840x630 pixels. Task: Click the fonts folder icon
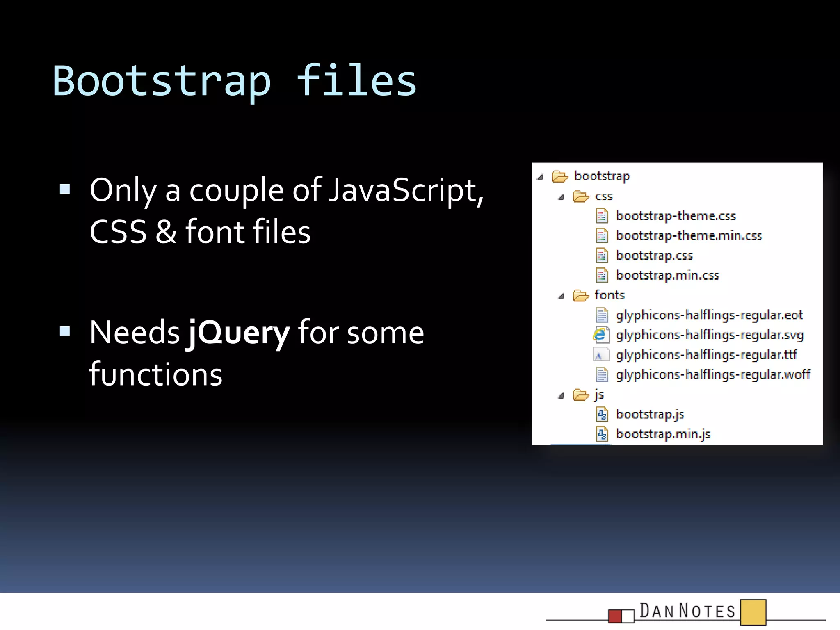coord(581,296)
